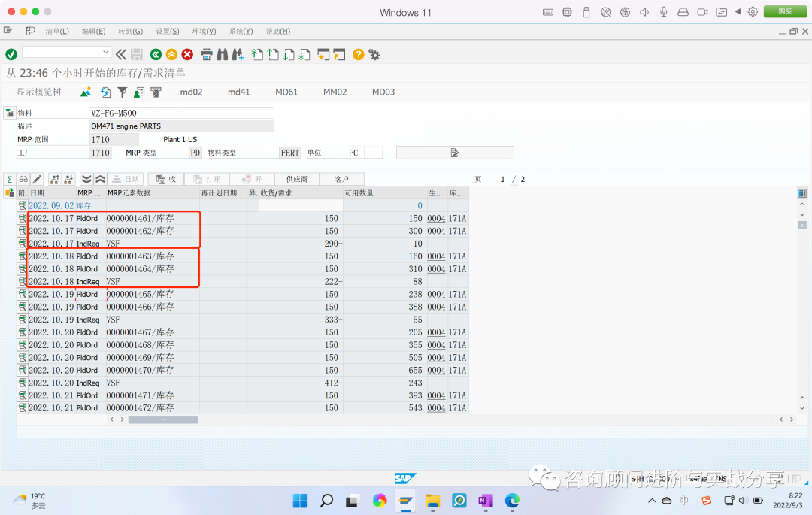
Task: Open the transaction command field dropdown
Action: coord(106,53)
